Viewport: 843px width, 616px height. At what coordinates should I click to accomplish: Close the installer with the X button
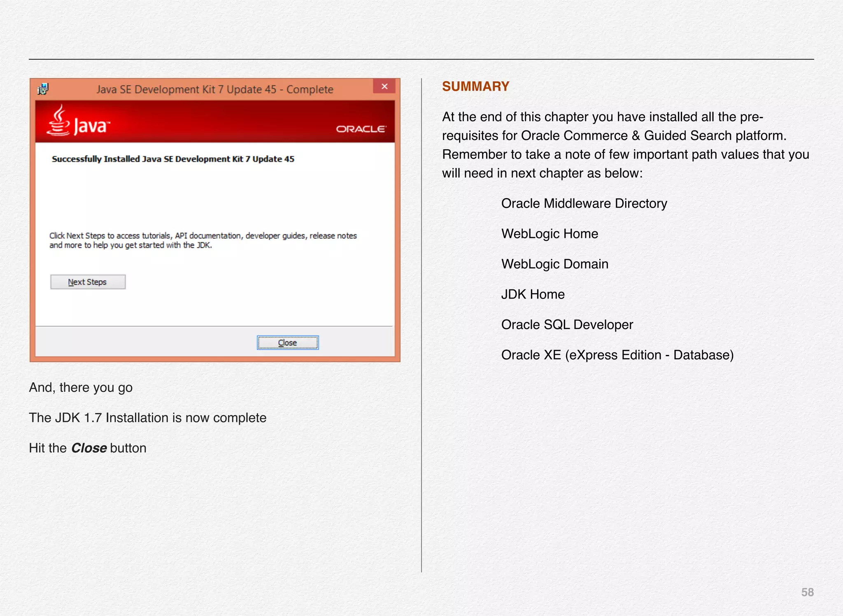[384, 86]
